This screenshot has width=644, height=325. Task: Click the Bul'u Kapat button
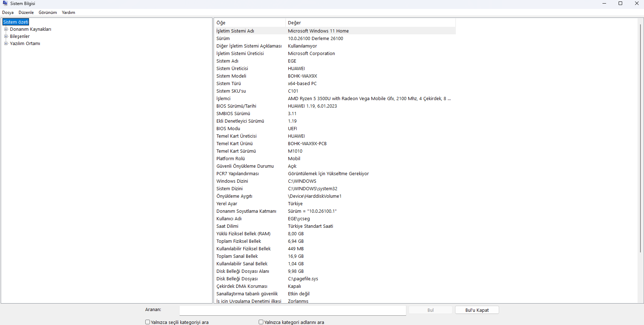[x=477, y=310]
